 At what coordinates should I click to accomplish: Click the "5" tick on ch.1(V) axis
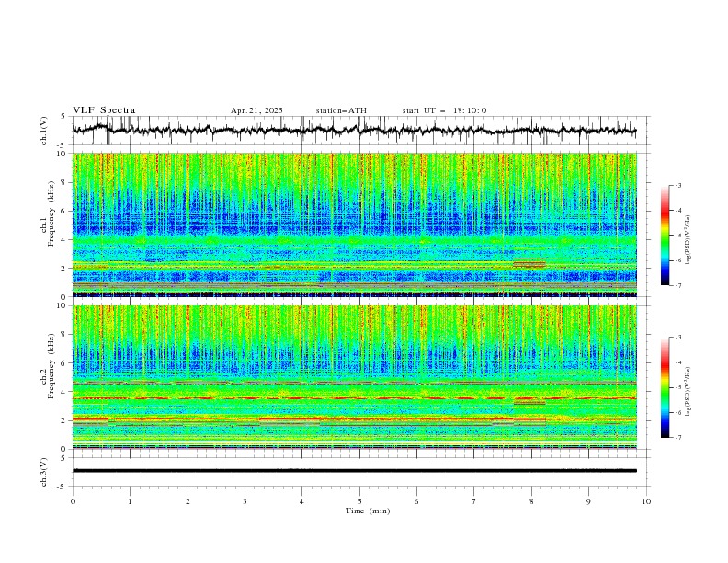coord(64,117)
